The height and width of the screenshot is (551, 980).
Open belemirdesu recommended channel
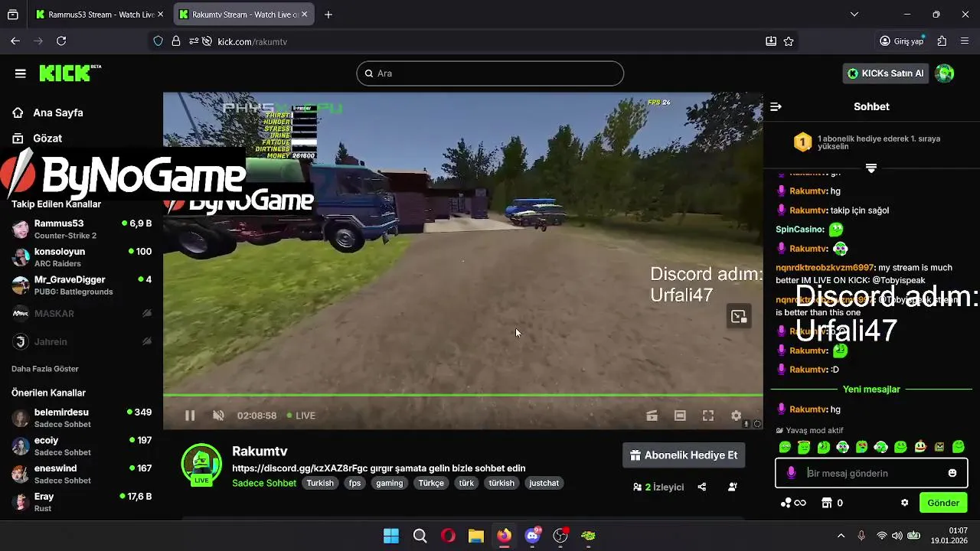81,418
